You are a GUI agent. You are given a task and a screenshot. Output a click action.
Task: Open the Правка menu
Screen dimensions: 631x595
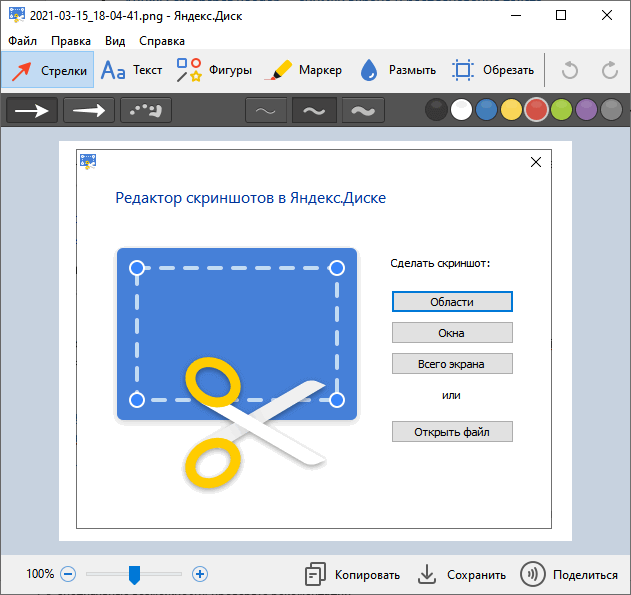[x=71, y=41]
